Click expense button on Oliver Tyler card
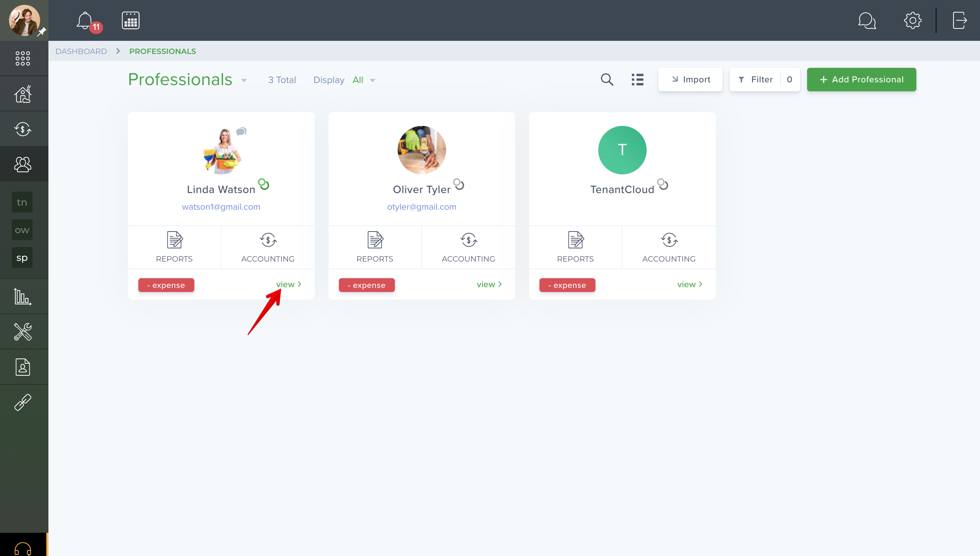The width and height of the screenshot is (980, 556). [x=367, y=285]
